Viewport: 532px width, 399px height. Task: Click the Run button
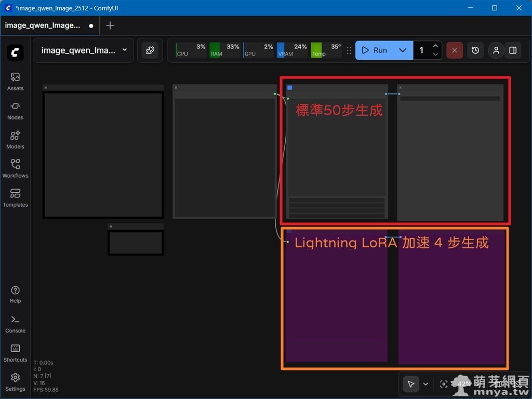375,50
